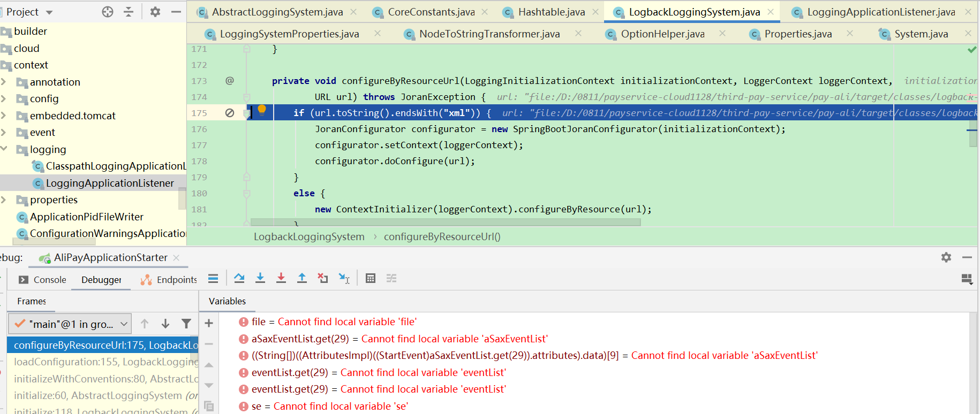Switch to CoreConstants.java tab

[431, 12]
